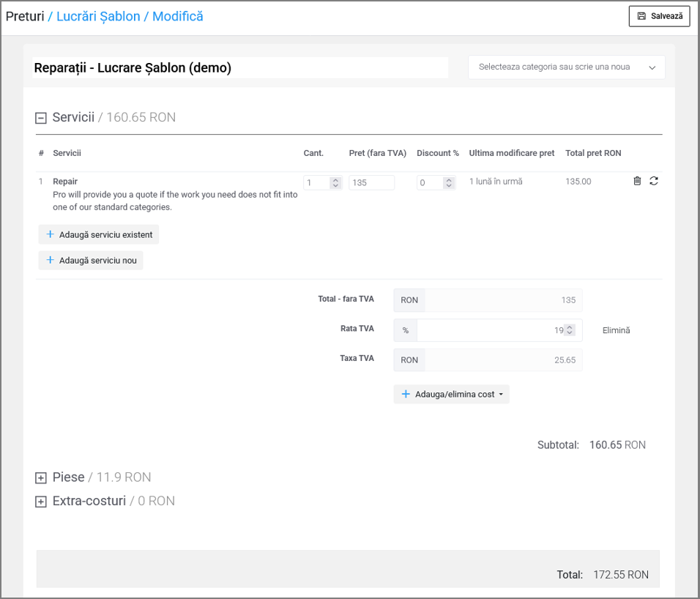This screenshot has height=599, width=700.
Task: Click the quantity stepper arrows for Repair
Action: tap(335, 183)
